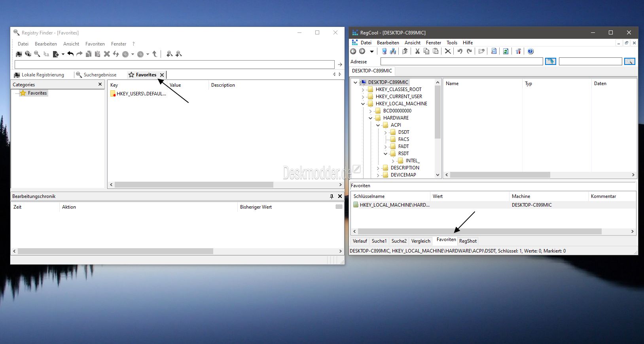Click the RegCool back navigation arrow
This screenshot has width=644, height=344.
click(x=353, y=51)
